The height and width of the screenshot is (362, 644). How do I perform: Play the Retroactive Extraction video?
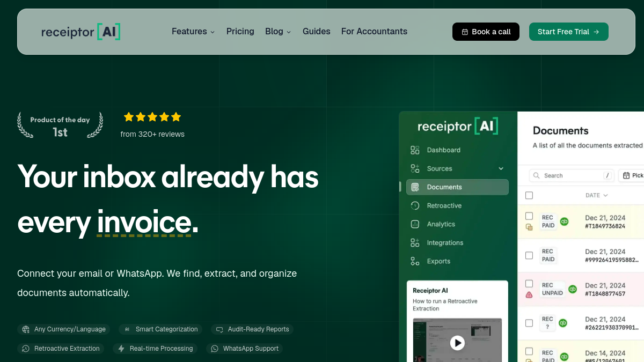click(457, 343)
